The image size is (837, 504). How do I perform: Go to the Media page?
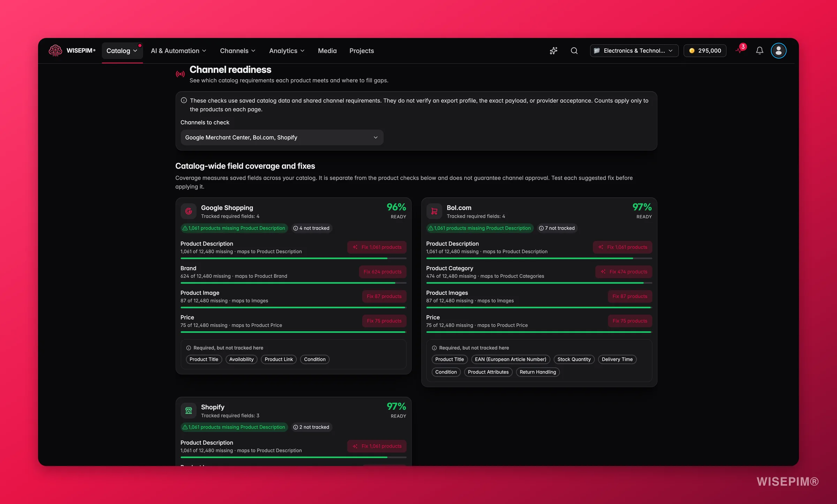(x=327, y=51)
